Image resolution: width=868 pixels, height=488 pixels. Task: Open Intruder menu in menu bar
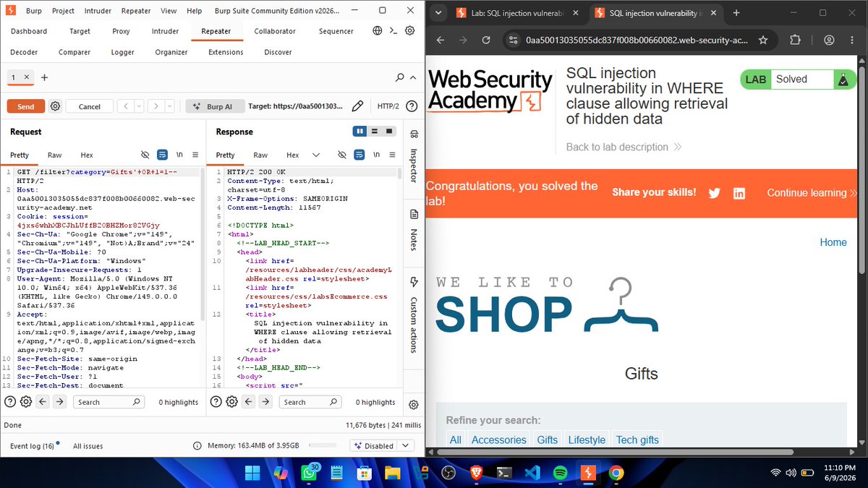click(98, 11)
